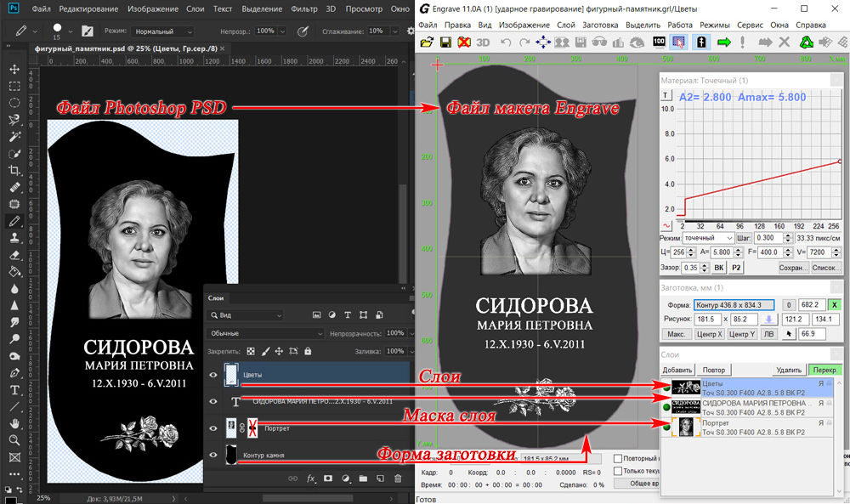Select the Портрет layer in Engrave list
This screenshot has width=850, height=504.
pyautogui.click(x=752, y=427)
